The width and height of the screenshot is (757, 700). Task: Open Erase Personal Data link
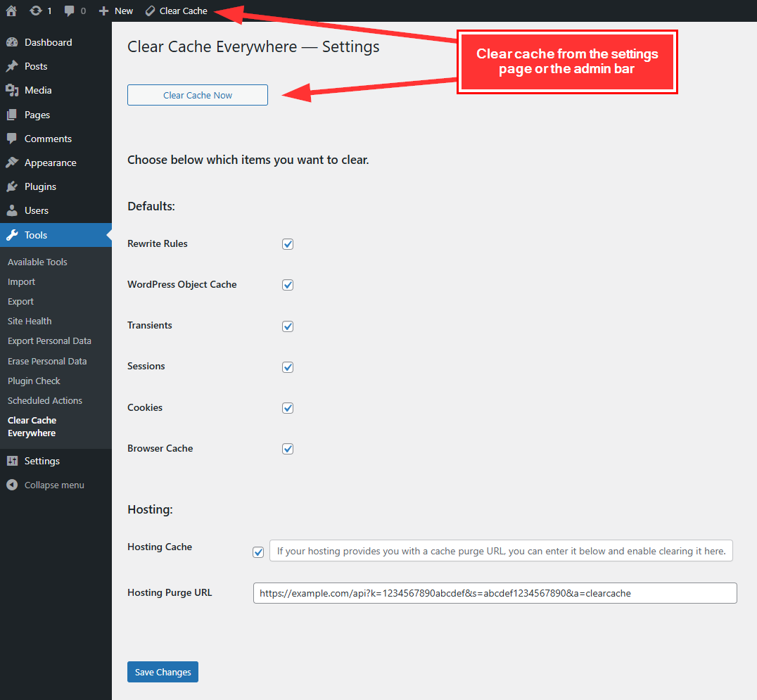tap(47, 361)
